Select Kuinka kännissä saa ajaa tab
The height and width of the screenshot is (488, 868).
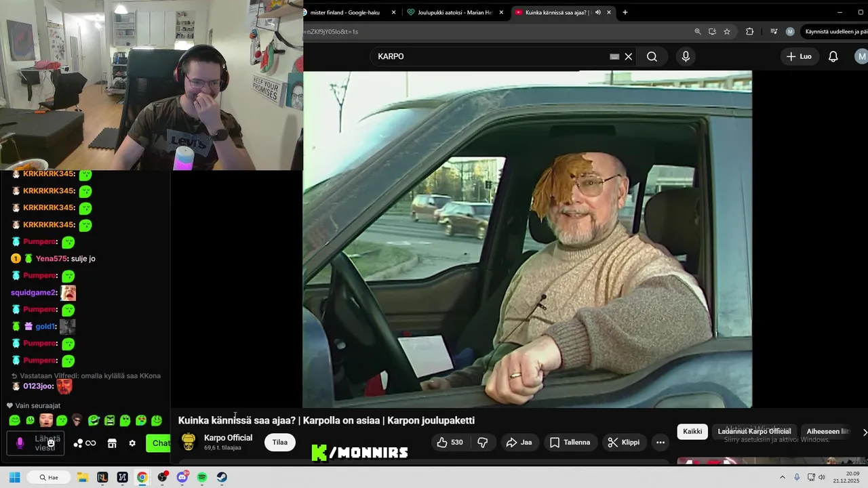pos(562,12)
